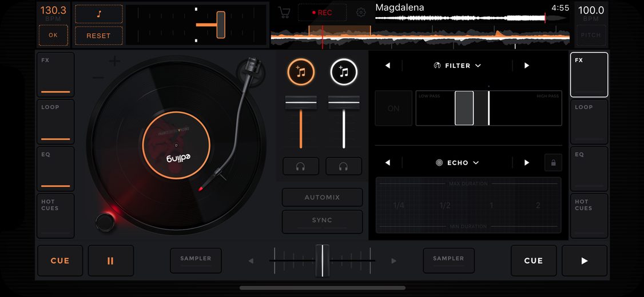Click the Magdalena track title
This screenshot has width=644, height=297.
pos(400,7)
